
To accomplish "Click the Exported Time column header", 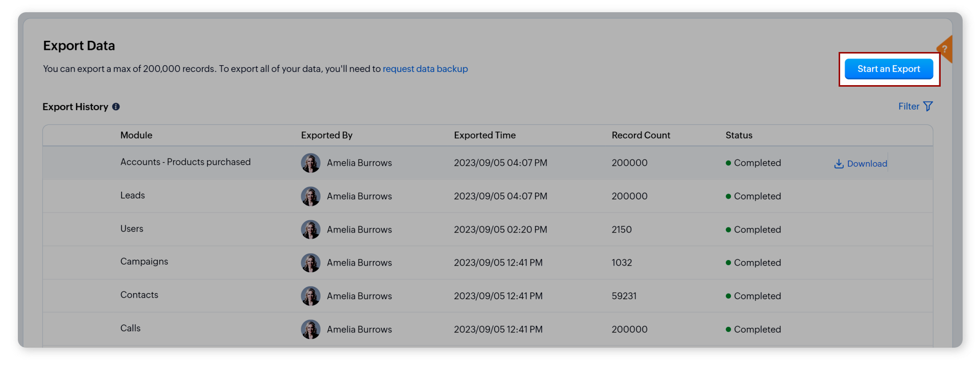I will click(484, 135).
